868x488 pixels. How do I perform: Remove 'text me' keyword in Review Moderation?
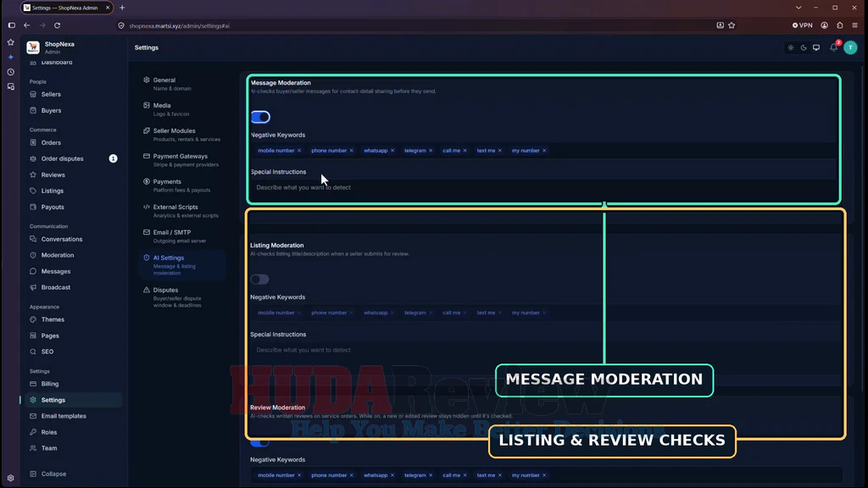500,475
